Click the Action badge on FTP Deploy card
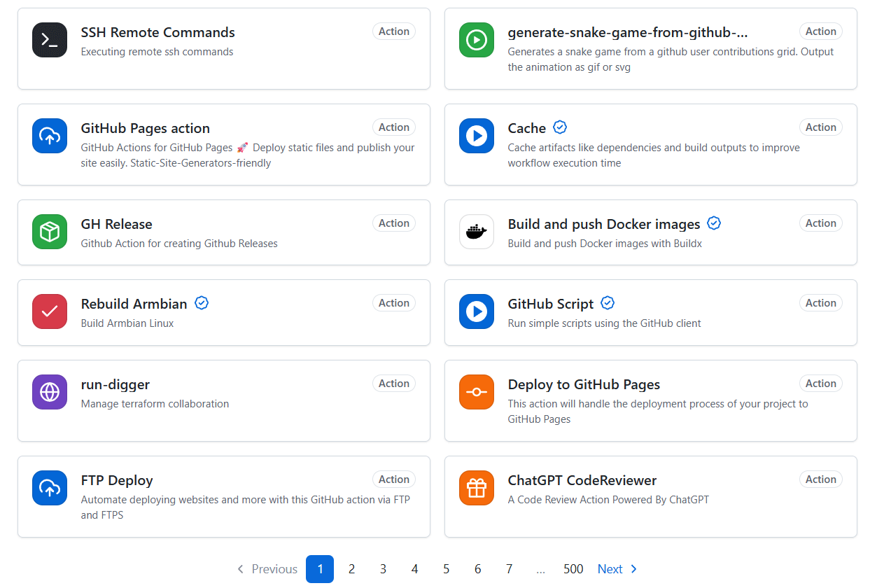The image size is (884, 588). pos(394,479)
